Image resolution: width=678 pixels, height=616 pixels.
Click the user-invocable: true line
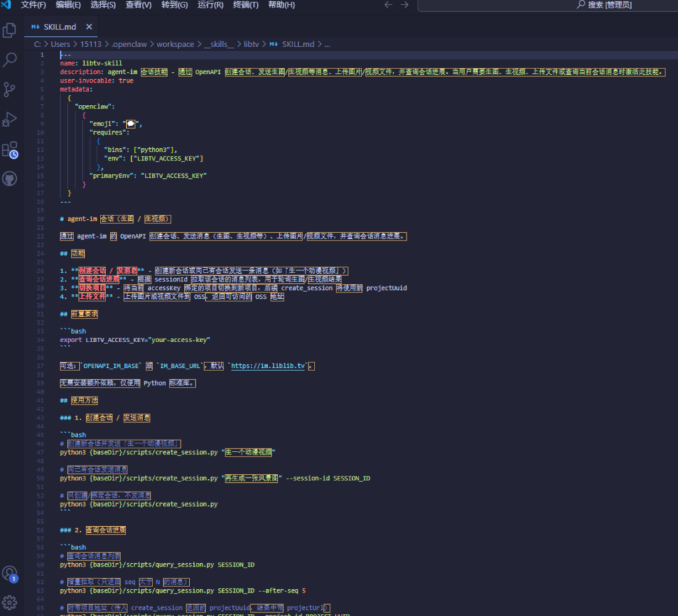coord(97,80)
